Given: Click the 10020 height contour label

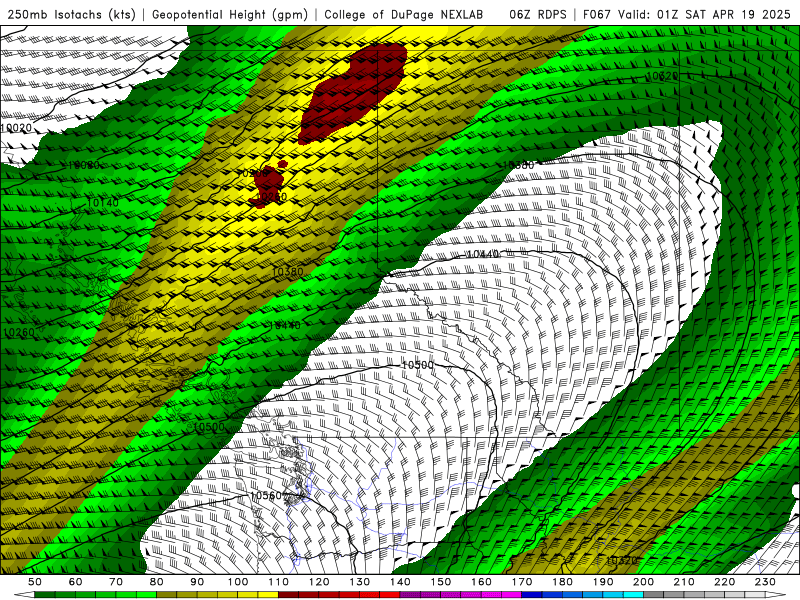Looking at the screenshot, I should [x=16, y=128].
